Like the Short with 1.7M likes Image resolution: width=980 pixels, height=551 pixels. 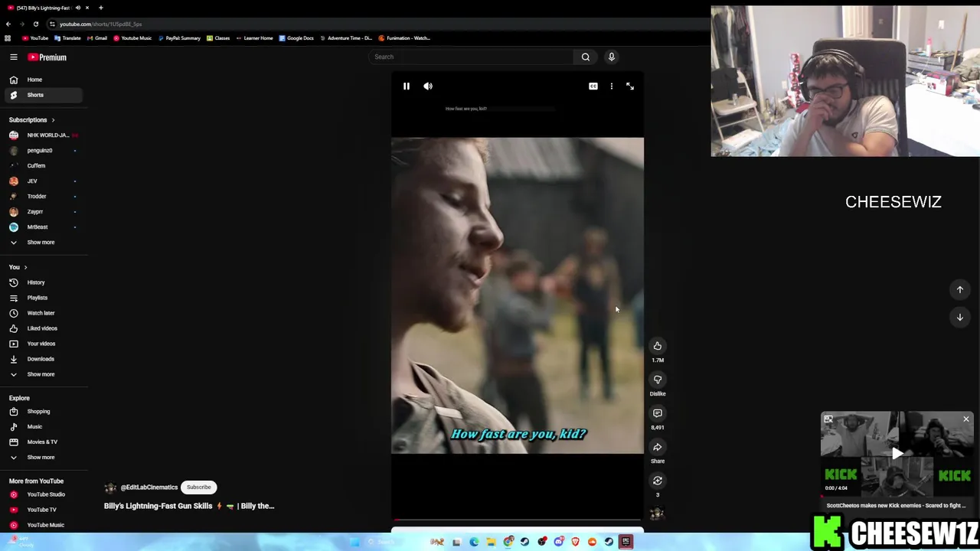[x=658, y=346]
